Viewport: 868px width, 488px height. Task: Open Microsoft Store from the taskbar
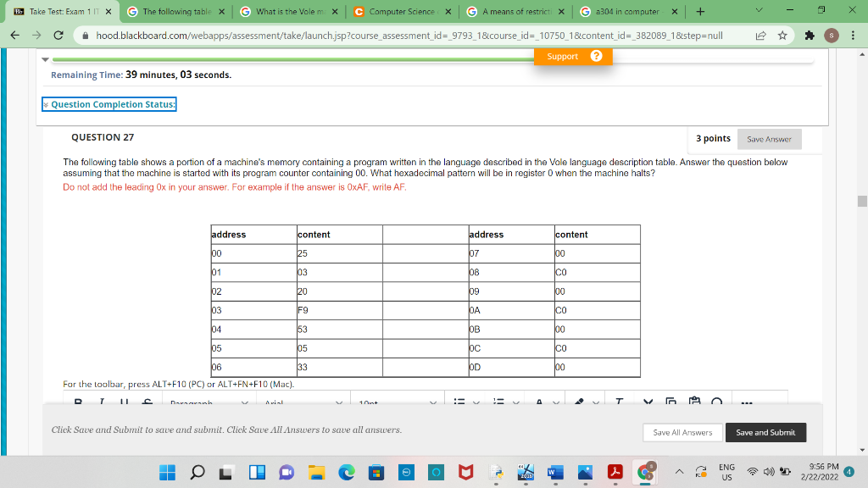376,472
